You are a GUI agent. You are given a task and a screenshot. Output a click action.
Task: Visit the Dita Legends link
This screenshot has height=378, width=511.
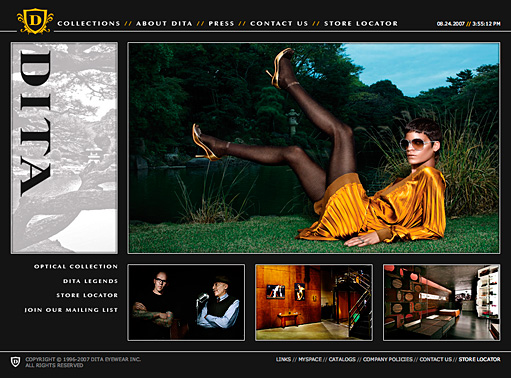coord(91,281)
